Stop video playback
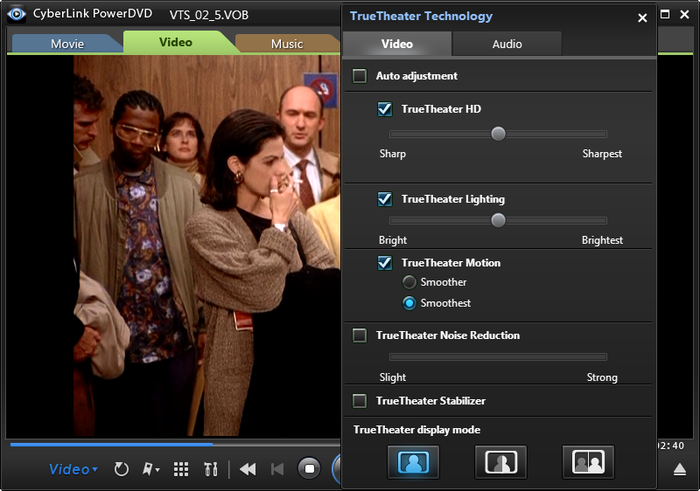This screenshot has width=700, height=491. click(x=309, y=469)
